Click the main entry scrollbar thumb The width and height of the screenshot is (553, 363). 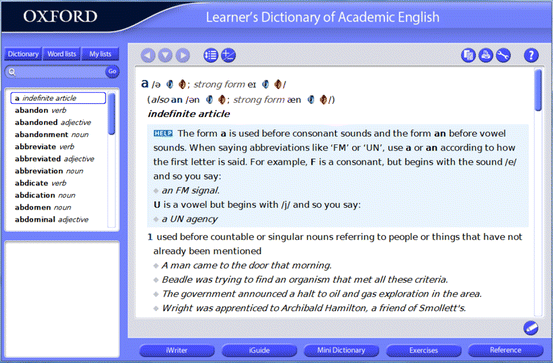538,90
